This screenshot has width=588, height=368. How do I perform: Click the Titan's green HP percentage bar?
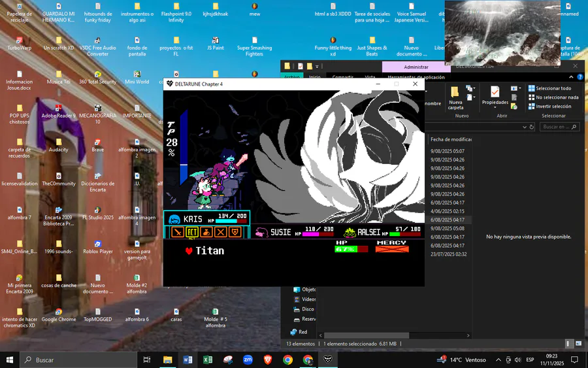(351, 249)
